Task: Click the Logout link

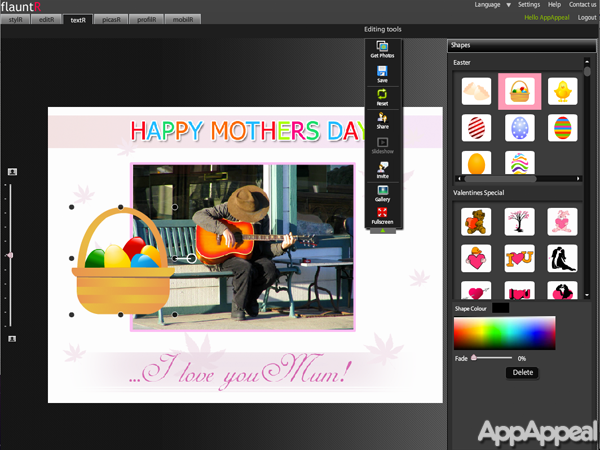Action: click(587, 18)
